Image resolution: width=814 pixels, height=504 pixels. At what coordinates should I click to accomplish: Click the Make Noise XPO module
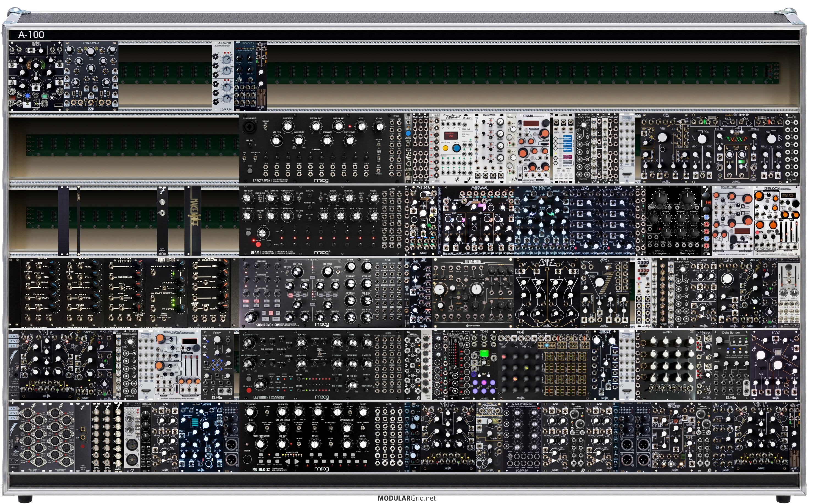(x=665, y=148)
